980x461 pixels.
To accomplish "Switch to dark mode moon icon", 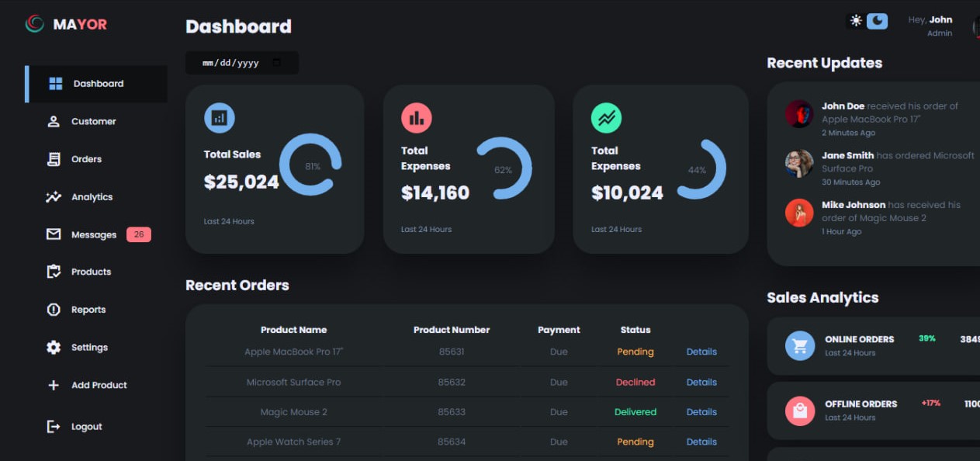I will tap(877, 21).
